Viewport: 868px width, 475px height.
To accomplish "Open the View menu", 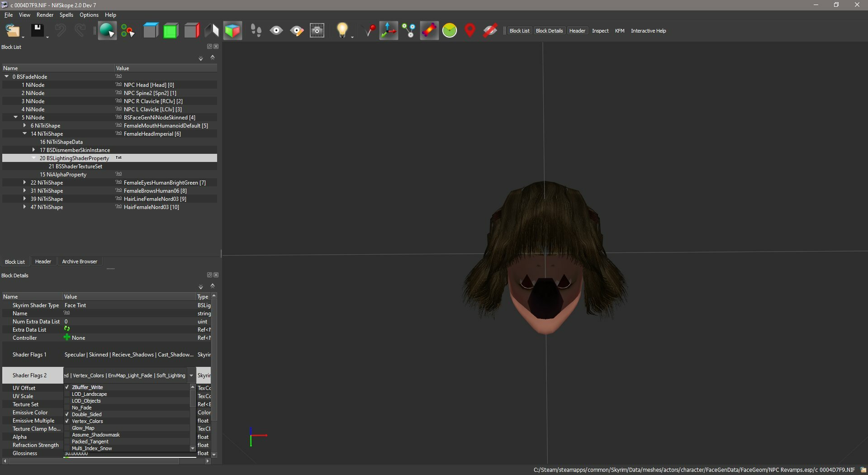I will [24, 15].
